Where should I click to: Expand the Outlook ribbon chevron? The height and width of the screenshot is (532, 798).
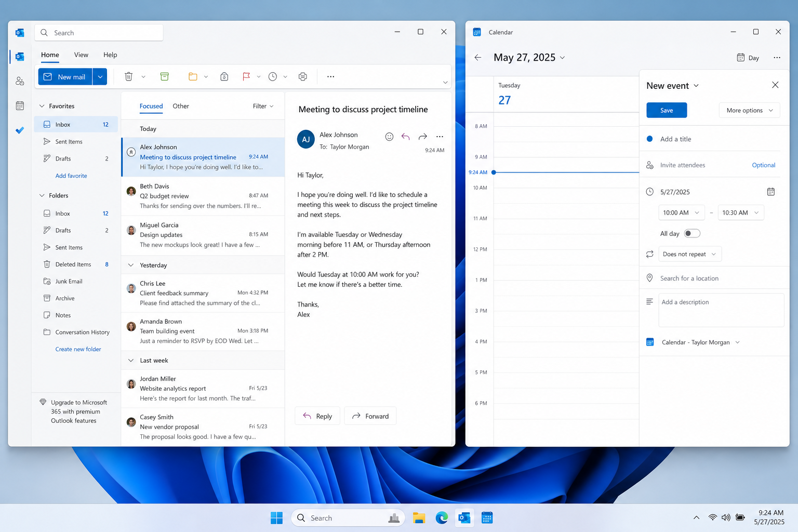[445, 82]
